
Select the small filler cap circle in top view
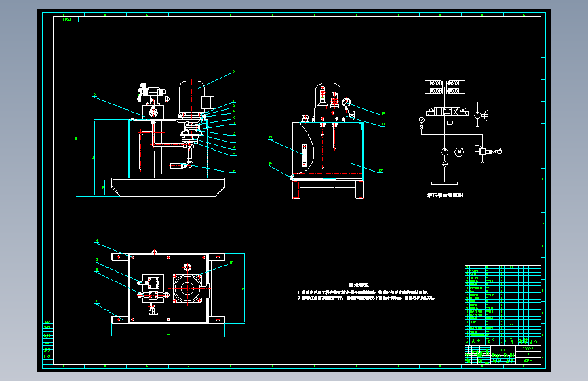pyautogui.click(x=187, y=267)
